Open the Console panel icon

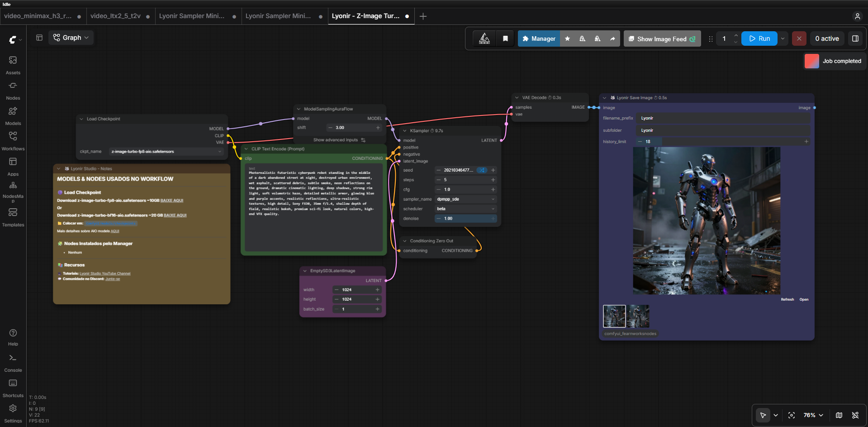coord(13,363)
